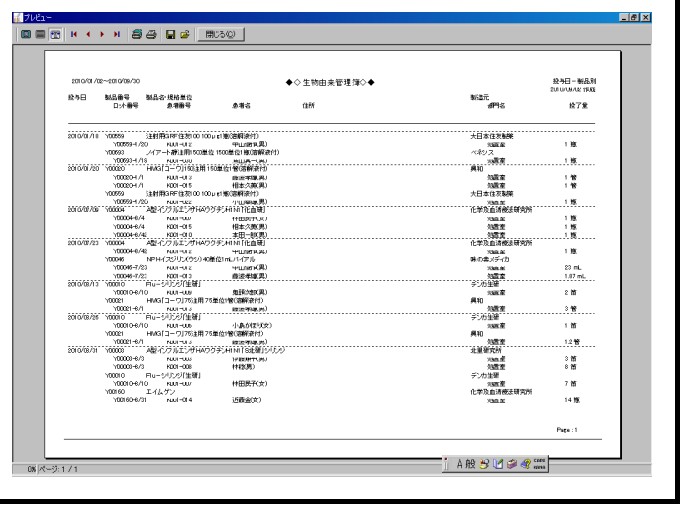Open the printer setup icon
This screenshot has width=683, height=507.
[x=137, y=34]
